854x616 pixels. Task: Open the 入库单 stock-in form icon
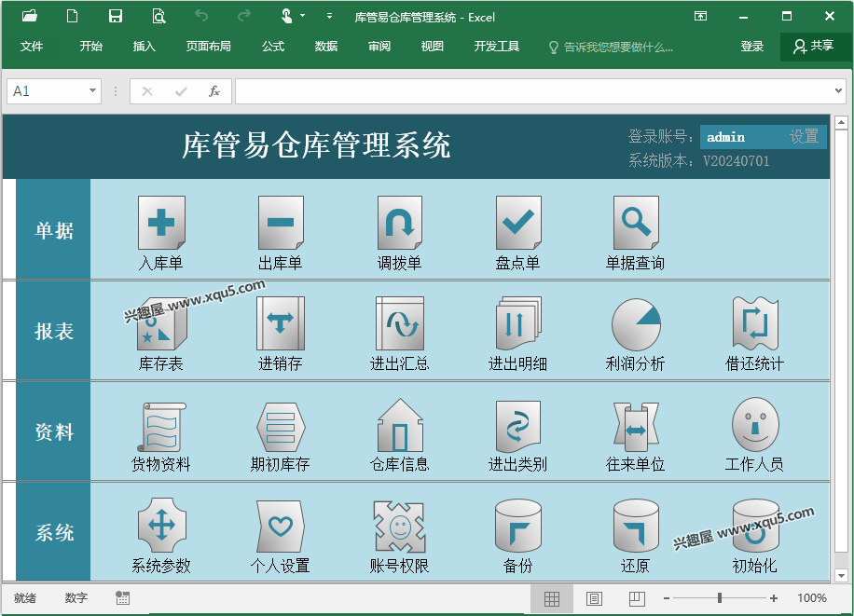pyautogui.click(x=161, y=222)
